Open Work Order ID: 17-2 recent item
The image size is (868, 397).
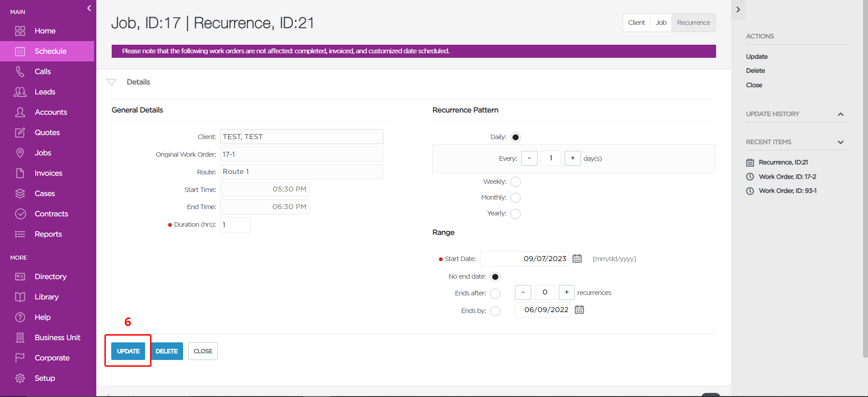[787, 177]
